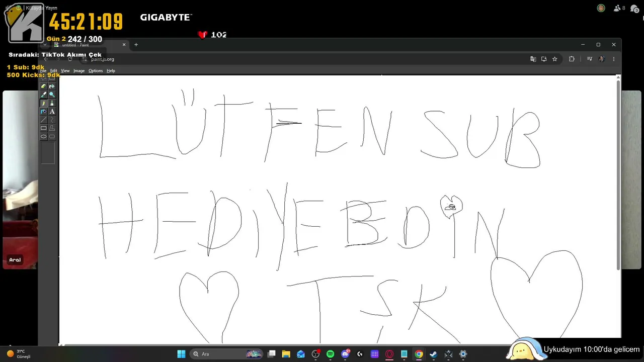Open the Edit menu

53,71
